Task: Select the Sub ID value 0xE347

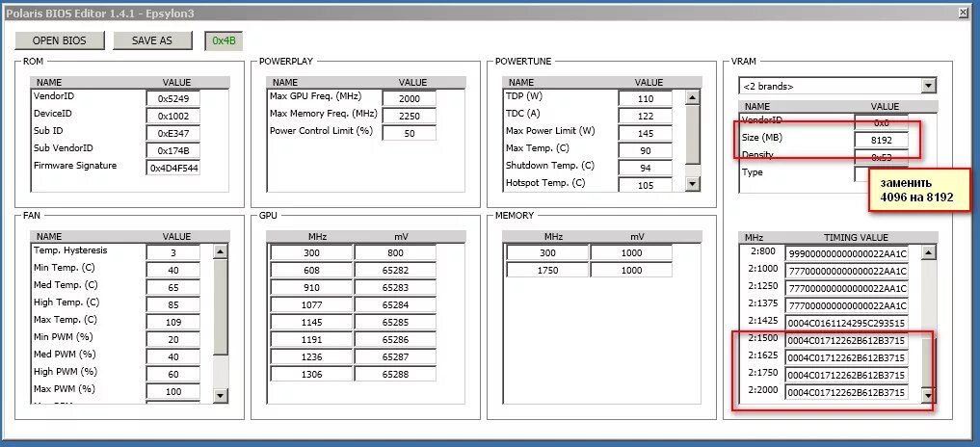Action: pyautogui.click(x=173, y=134)
